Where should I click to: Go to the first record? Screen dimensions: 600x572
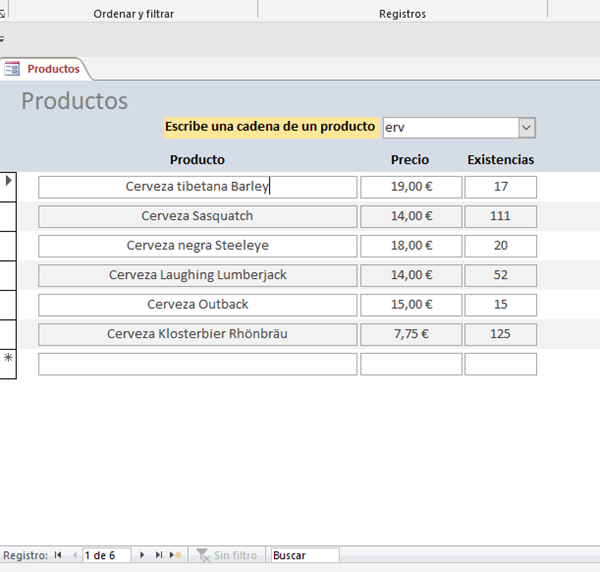click(58, 555)
